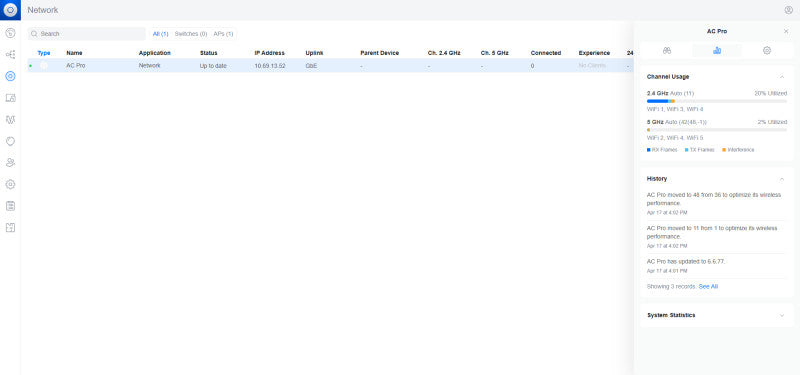Select the Switches (0) filter tab
The image size is (800, 375).
(191, 34)
